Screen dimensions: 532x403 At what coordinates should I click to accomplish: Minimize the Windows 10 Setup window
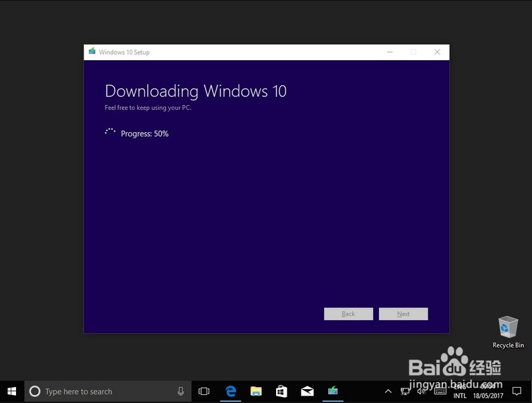click(390, 52)
